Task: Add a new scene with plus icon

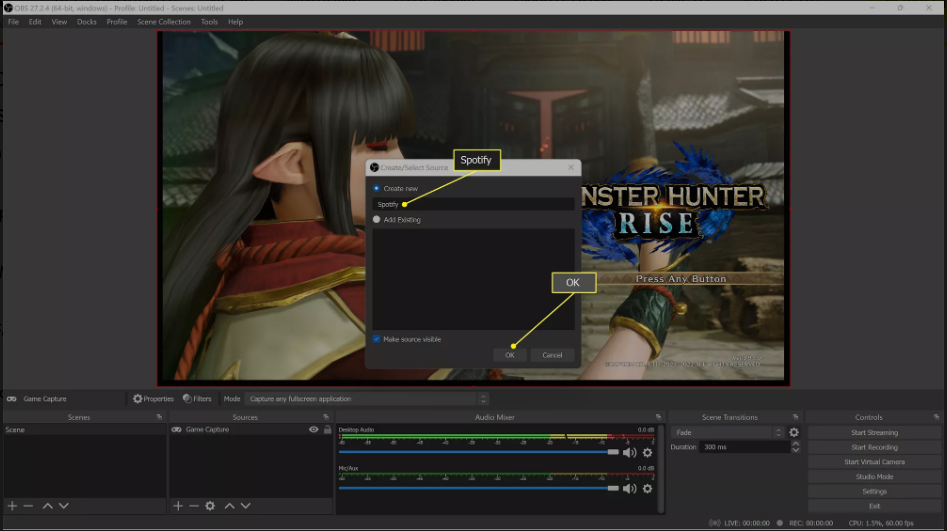Action: [12, 506]
